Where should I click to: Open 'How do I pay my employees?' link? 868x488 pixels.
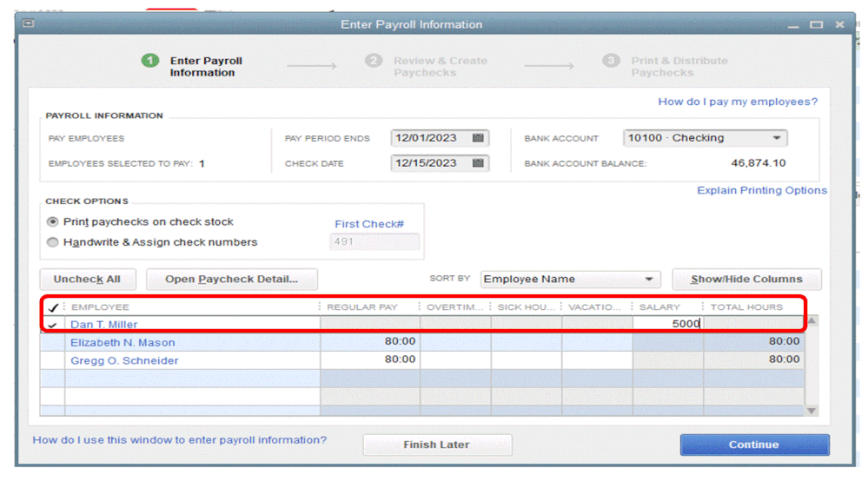click(x=738, y=102)
